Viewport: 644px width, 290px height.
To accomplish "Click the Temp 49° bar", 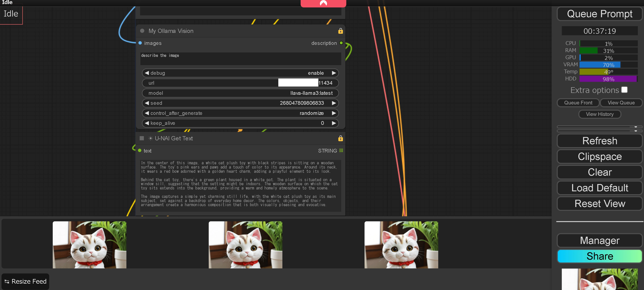I will [608, 72].
